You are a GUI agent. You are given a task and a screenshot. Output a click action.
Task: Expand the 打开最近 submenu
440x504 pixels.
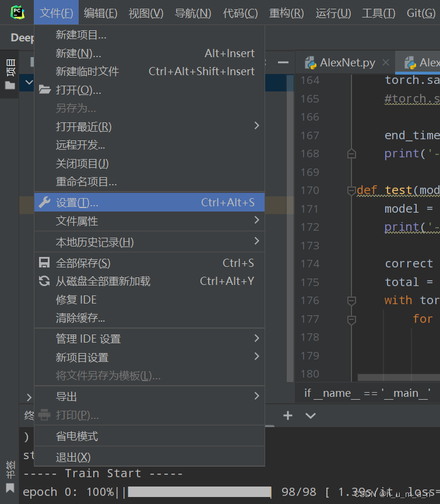coord(256,126)
